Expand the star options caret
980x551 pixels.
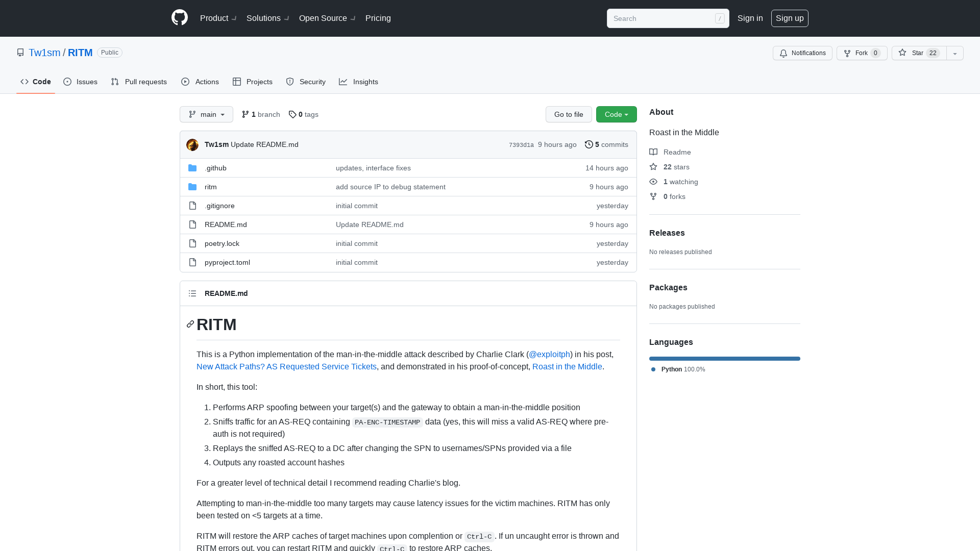click(x=954, y=53)
